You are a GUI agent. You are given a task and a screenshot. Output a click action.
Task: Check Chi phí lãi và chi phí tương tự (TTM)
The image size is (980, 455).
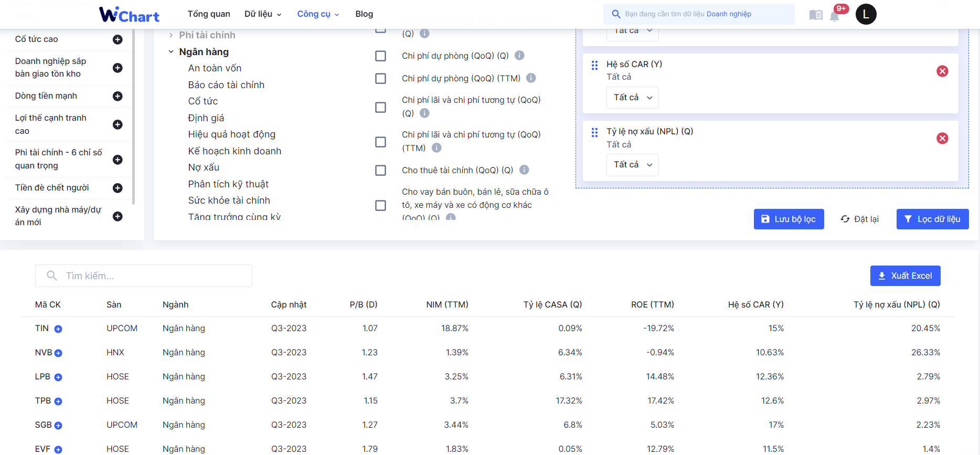pos(381,142)
